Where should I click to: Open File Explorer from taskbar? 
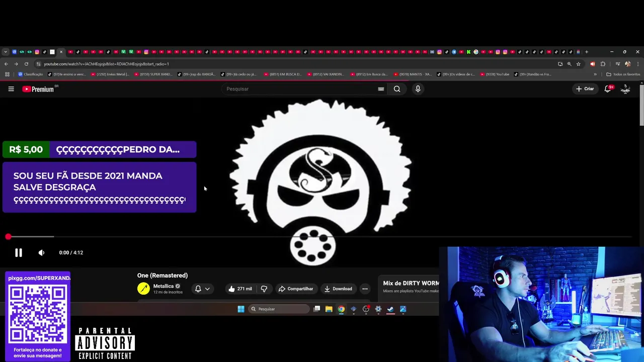coord(329,309)
